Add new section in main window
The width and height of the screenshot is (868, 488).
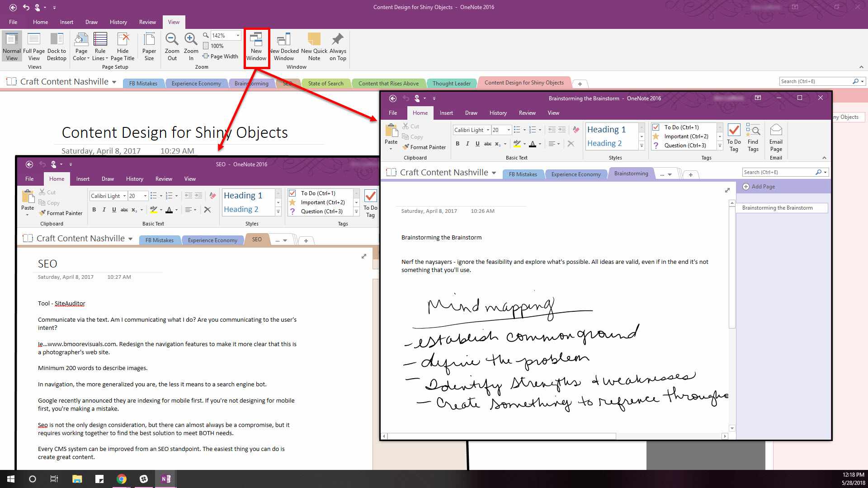click(x=580, y=84)
